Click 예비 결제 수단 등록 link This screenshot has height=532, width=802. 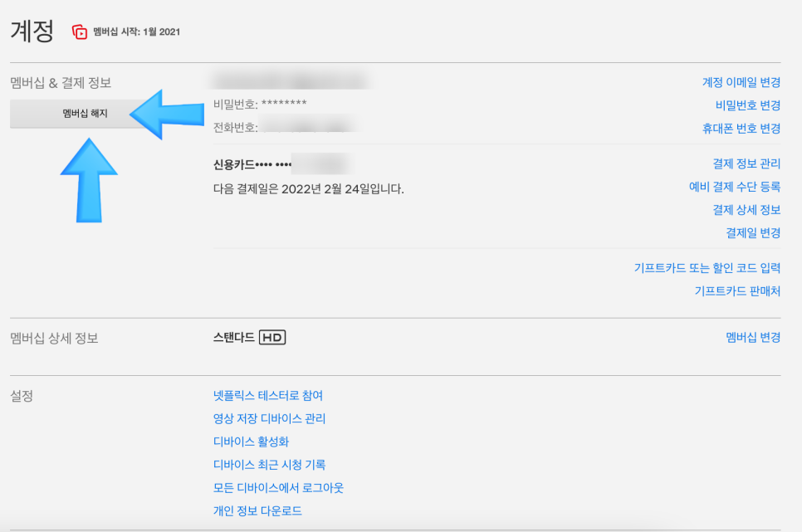735,187
